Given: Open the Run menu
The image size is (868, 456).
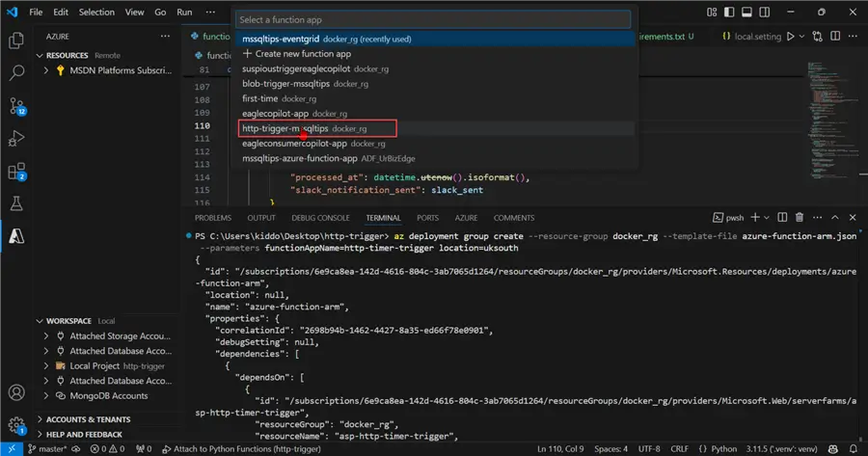Looking at the screenshot, I should 184,12.
